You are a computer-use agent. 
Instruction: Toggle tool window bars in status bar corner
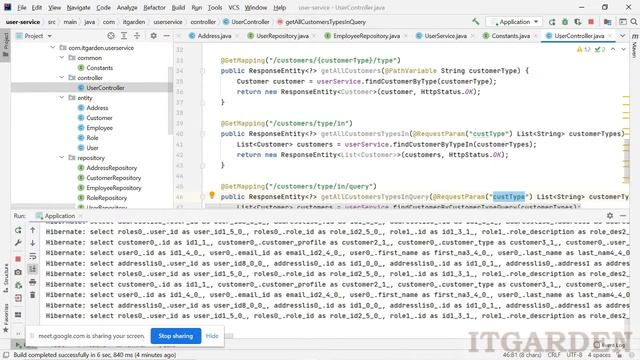pyautogui.click(x=6, y=355)
